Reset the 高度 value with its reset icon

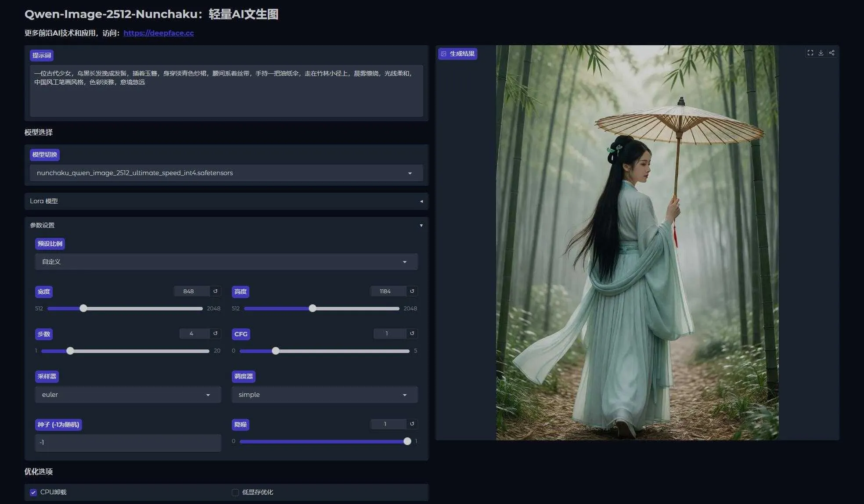click(411, 291)
